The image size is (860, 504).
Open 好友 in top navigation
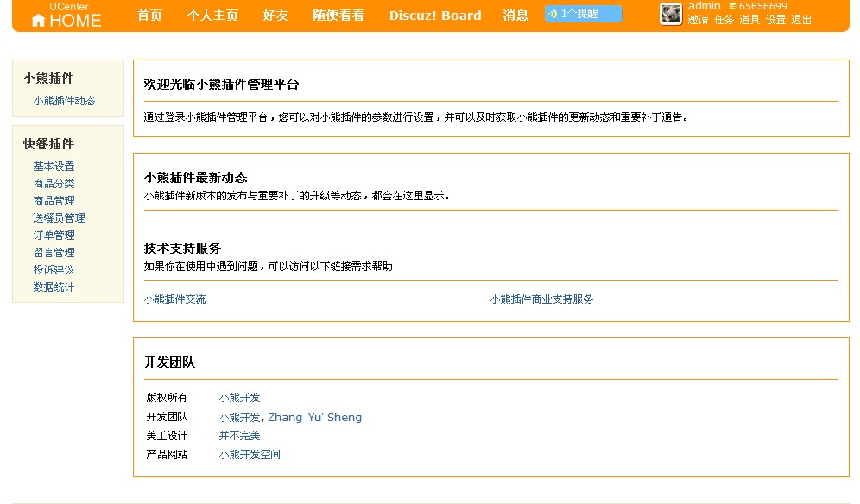point(275,16)
